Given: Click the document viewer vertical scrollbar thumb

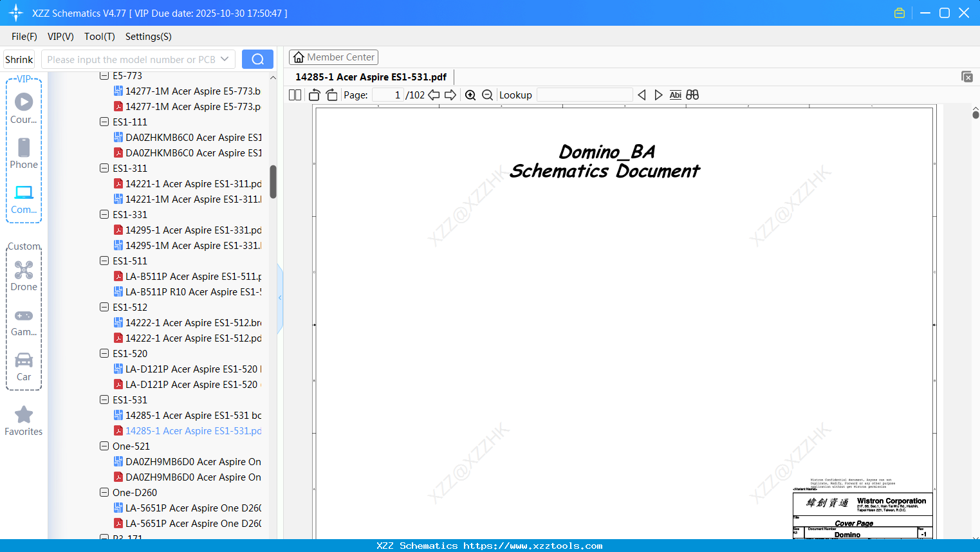Looking at the screenshot, I should [975, 115].
